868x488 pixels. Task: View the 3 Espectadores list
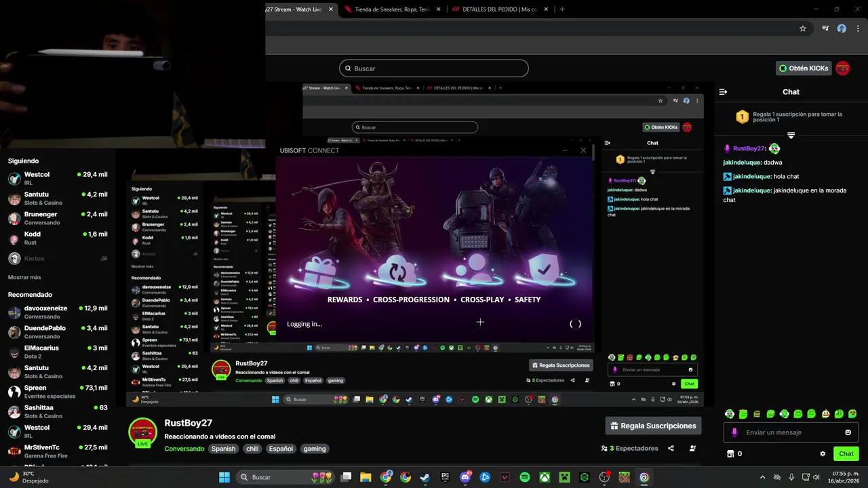(x=630, y=448)
